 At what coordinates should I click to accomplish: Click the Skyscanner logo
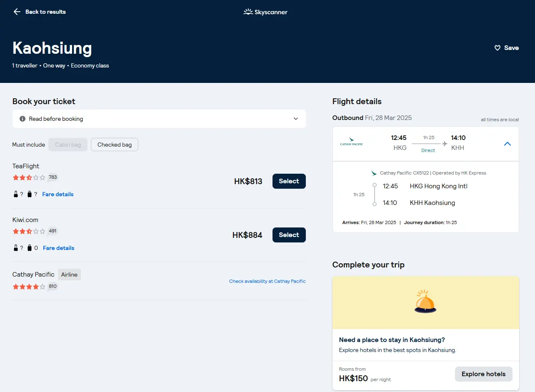pos(265,12)
